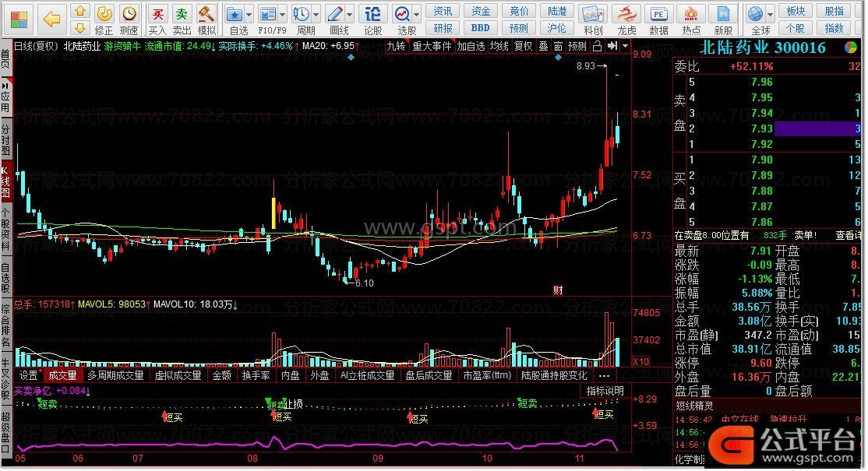This screenshot has height=471, width=868.
Task: Click the pie chart icon beside 300016
Action: 851,48
